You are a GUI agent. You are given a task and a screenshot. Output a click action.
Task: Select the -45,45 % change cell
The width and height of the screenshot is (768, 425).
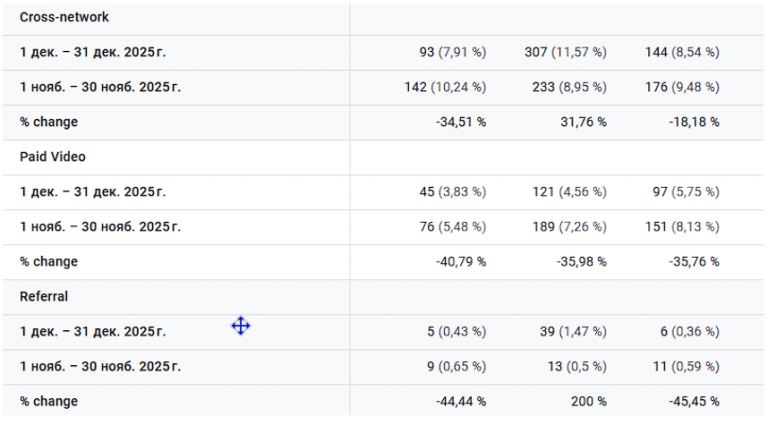pos(694,402)
